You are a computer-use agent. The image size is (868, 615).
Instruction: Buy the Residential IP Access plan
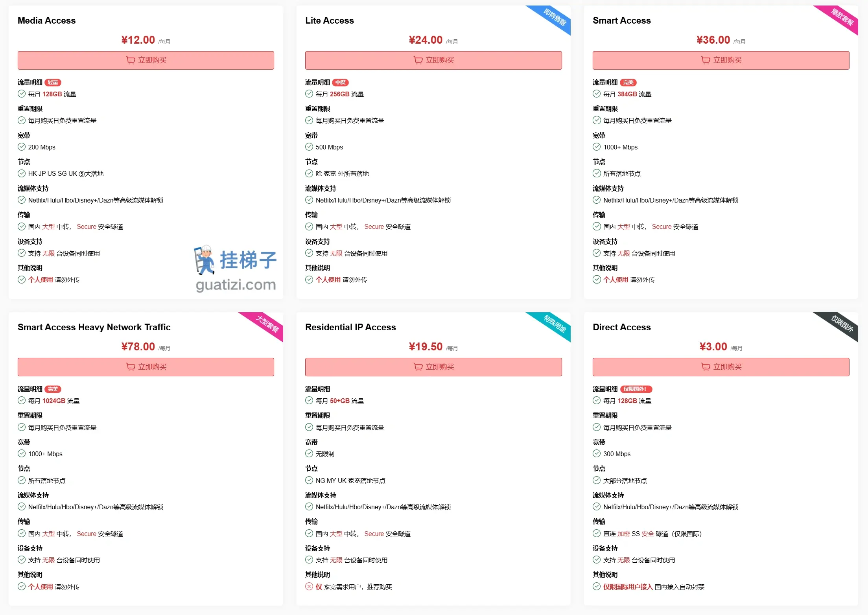click(433, 367)
